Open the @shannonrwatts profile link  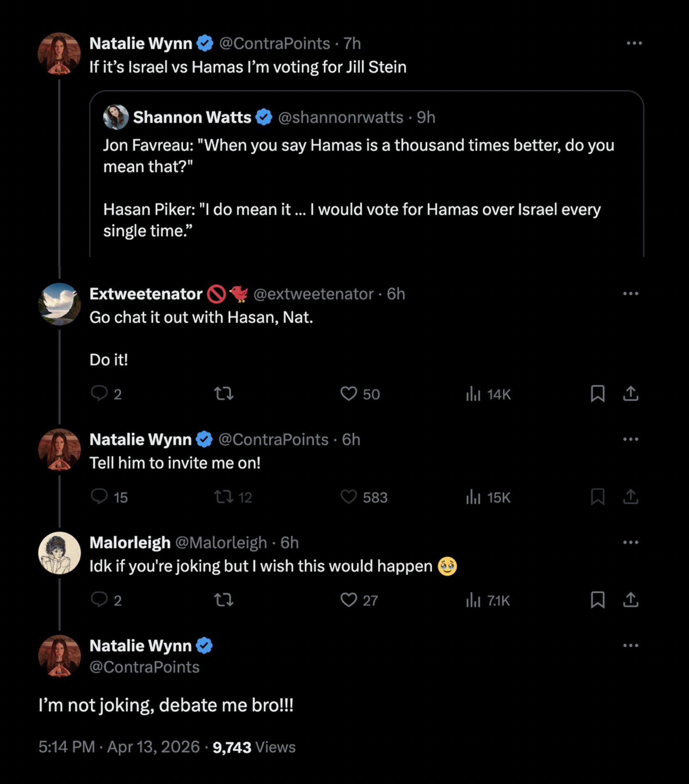(x=340, y=118)
